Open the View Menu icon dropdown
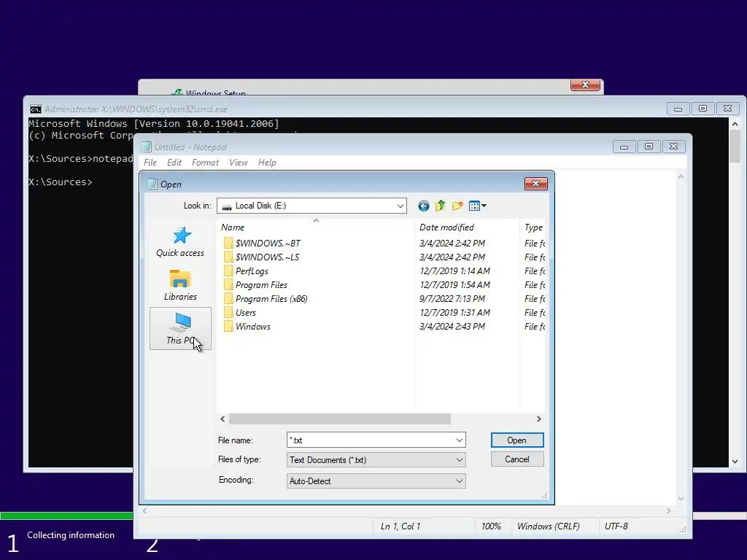 [477, 206]
